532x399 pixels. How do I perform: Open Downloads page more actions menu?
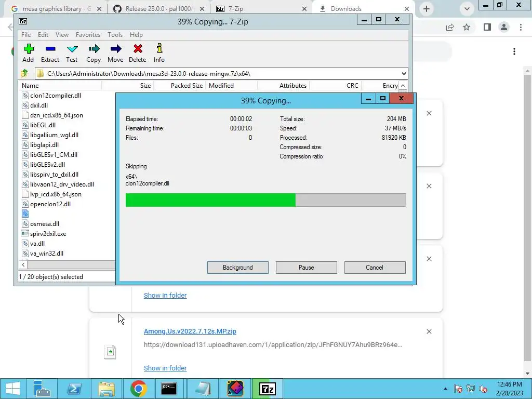tap(514, 51)
